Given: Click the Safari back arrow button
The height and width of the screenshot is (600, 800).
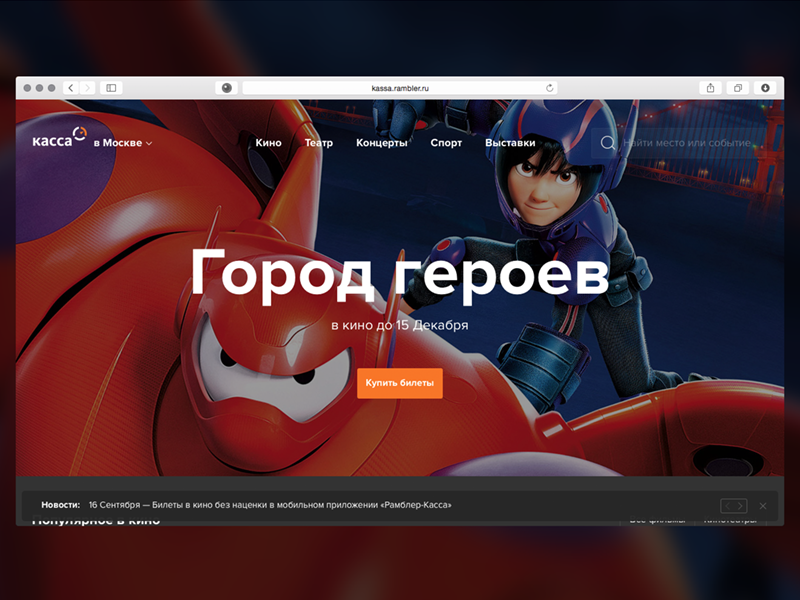Looking at the screenshot, I should (71, 88).
